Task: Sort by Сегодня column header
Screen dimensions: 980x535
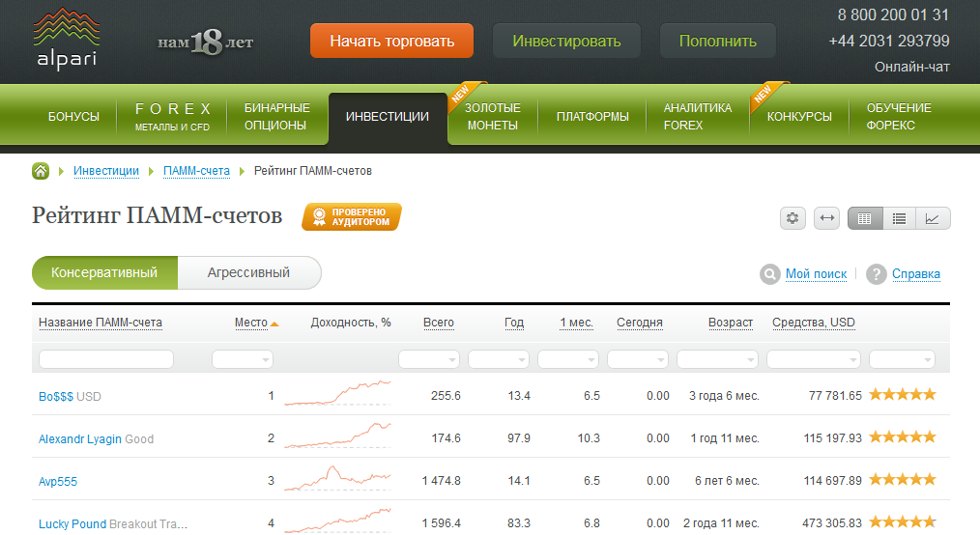Action: [x=640, y=323]
